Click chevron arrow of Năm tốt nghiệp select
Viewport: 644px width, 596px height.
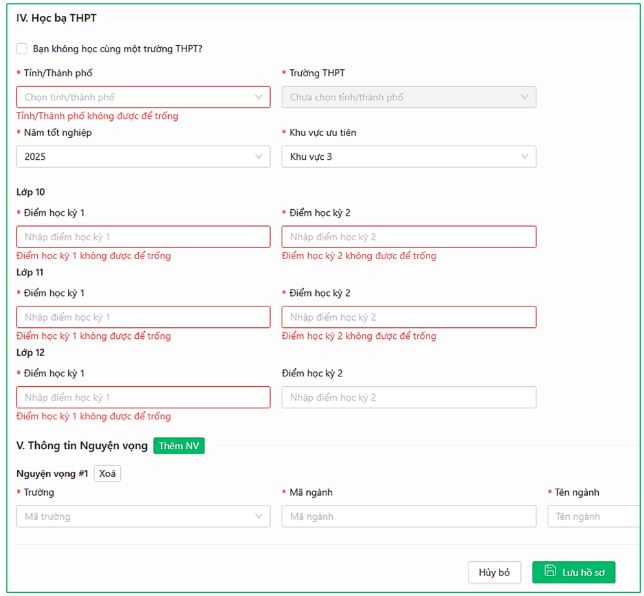[x=259, y=157]
